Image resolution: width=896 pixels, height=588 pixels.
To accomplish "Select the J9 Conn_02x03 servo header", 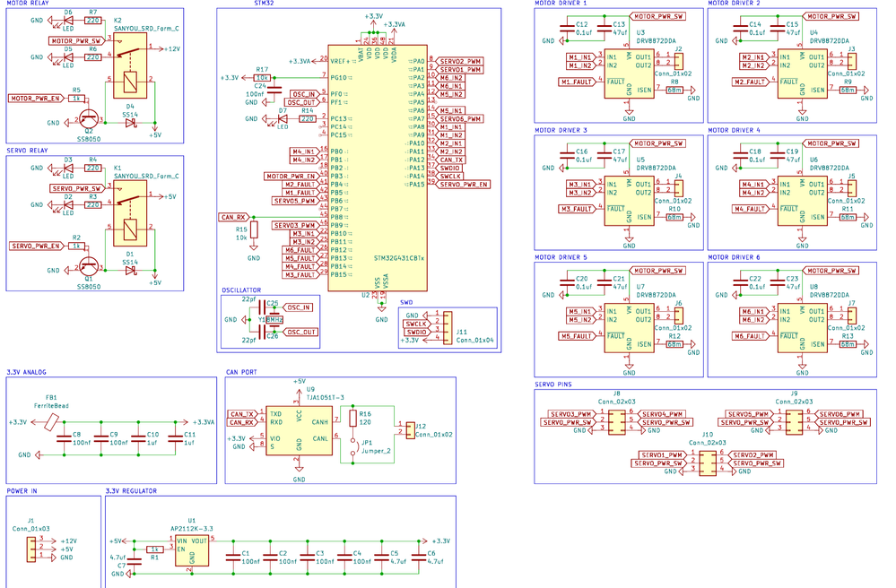I will (794, 422).
